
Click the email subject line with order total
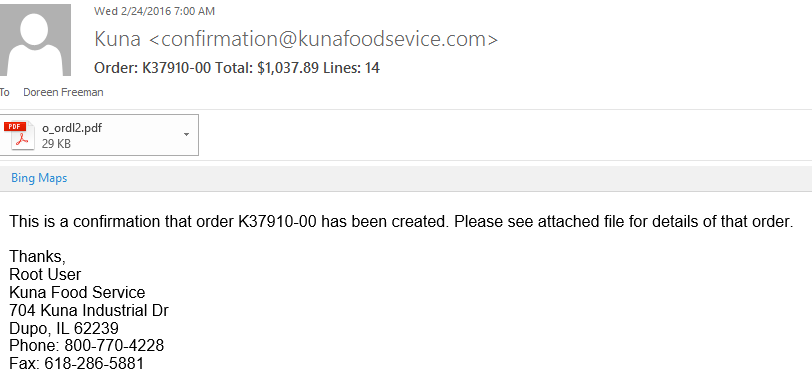pos(237,68)
